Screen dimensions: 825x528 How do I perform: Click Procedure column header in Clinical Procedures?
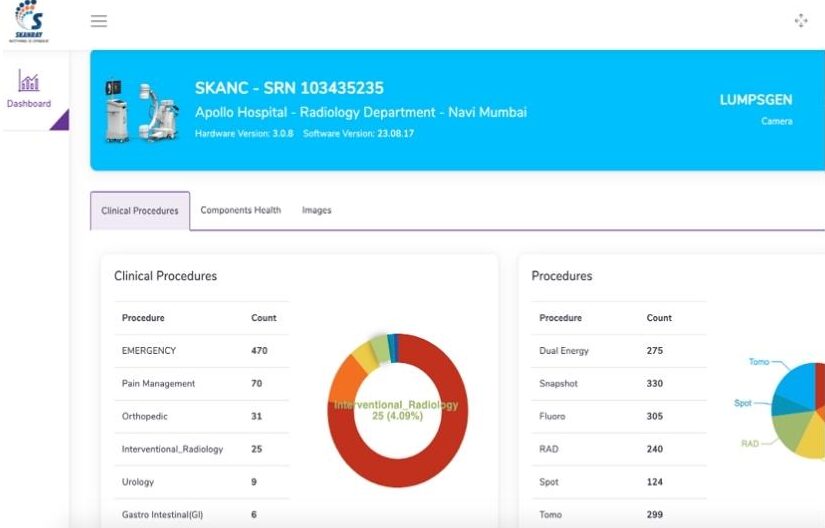(x=143, y=318)
